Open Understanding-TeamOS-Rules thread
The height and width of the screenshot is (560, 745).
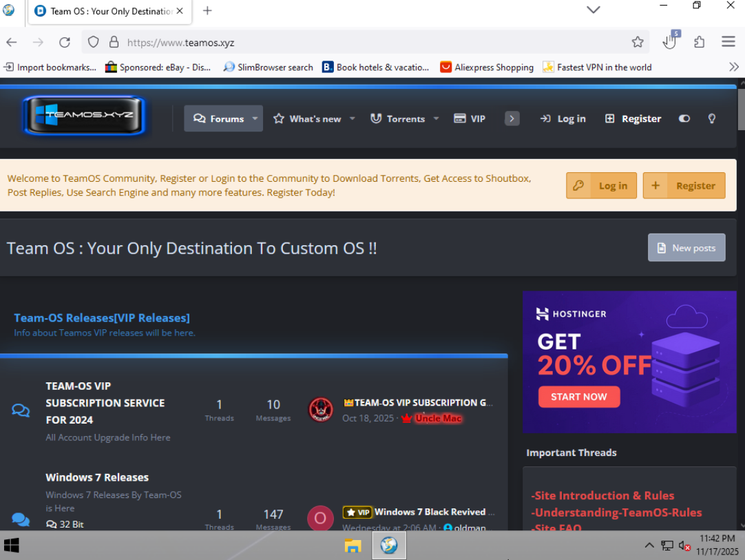[x=616, y=512]
